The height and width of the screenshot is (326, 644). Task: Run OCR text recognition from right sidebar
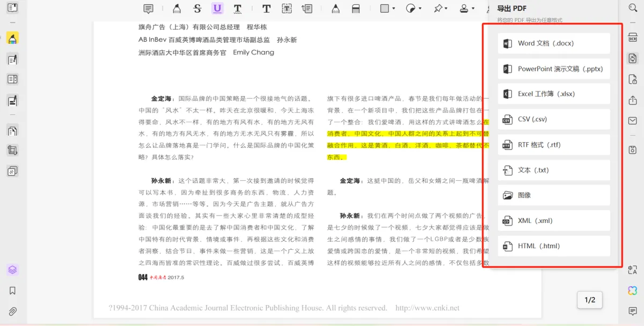[x=632, y=38]
